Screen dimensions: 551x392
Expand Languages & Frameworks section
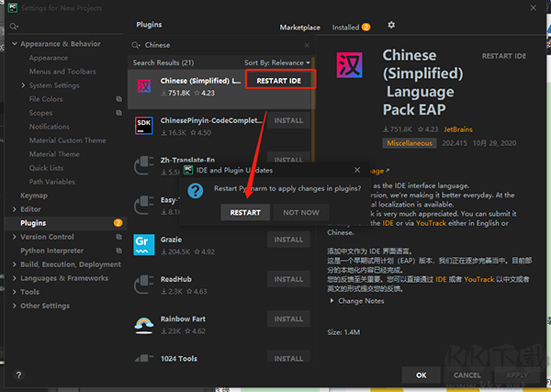coord(15,278)
